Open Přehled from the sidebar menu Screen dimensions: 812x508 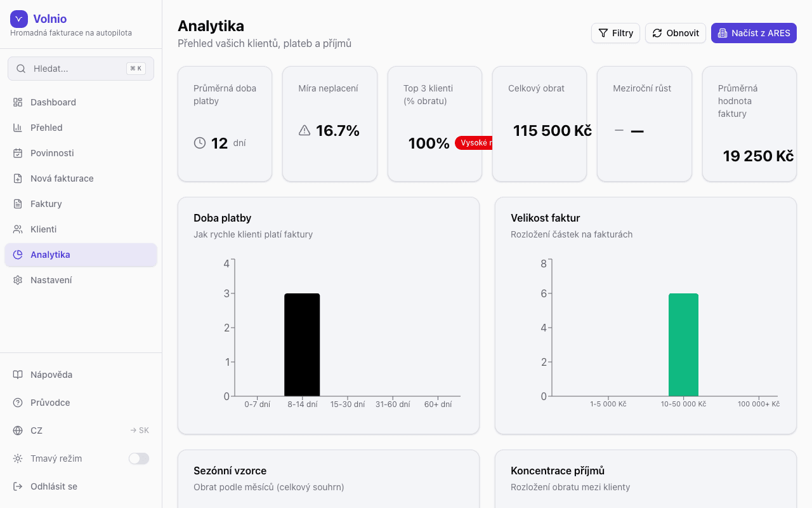pos(47,128)
